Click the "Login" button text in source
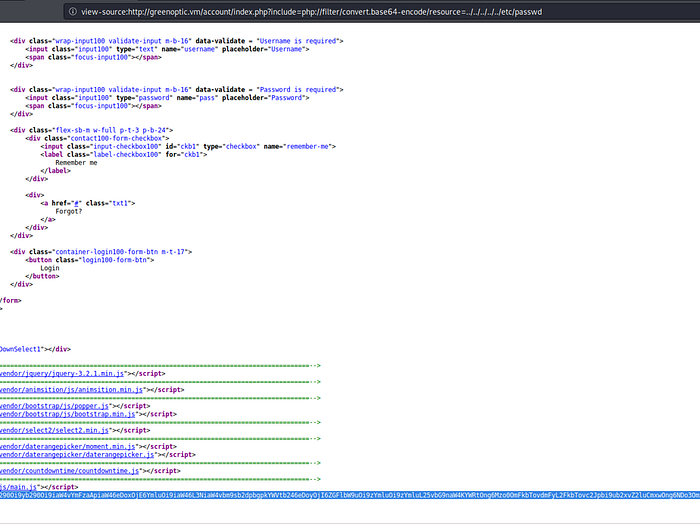This screenshot has height=524, width=700. tap(50, 268)
